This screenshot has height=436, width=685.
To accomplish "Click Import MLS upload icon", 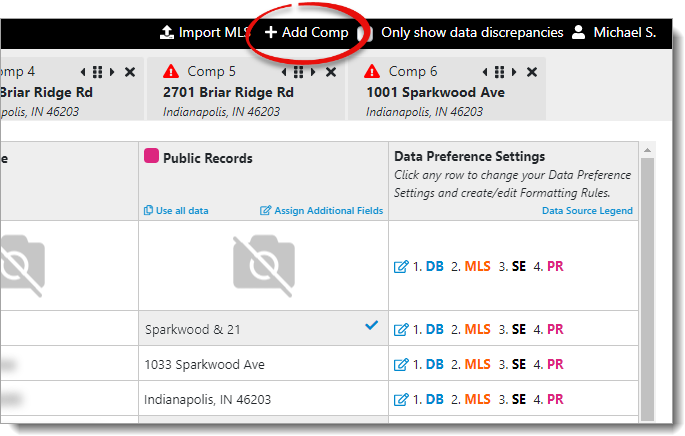I will click(167, 33).
